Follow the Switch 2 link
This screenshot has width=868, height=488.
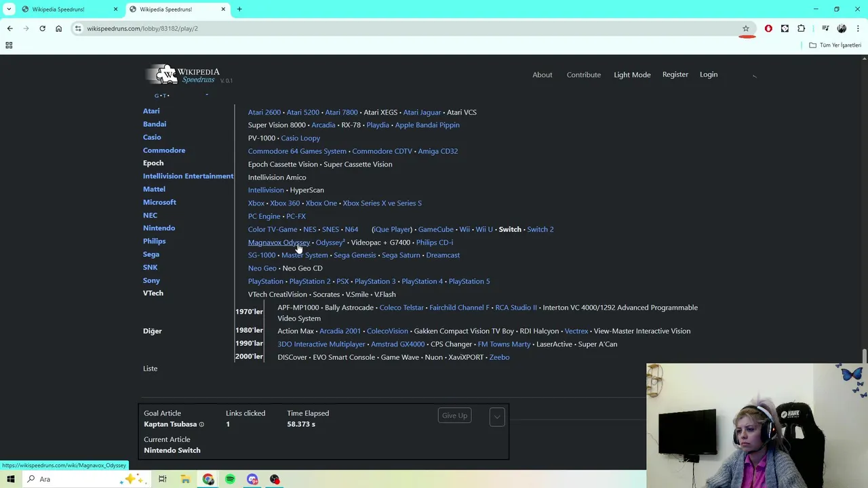tap(540, 229)
